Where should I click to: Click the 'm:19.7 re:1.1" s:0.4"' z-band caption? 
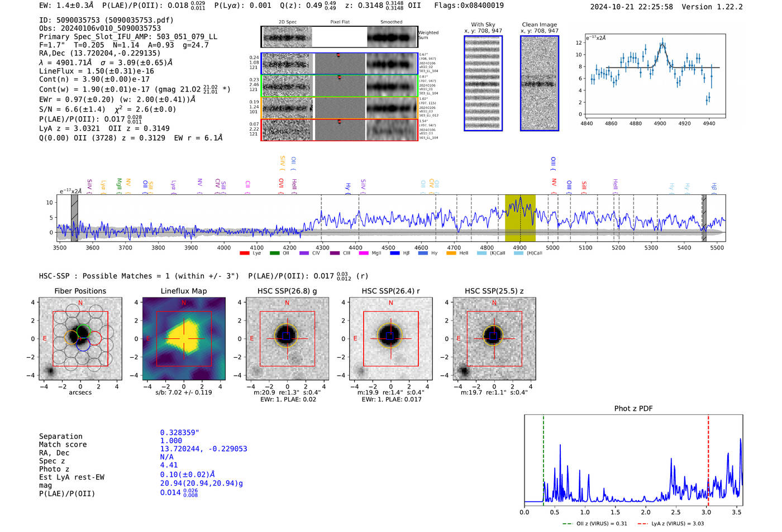[x=494, y=392]
